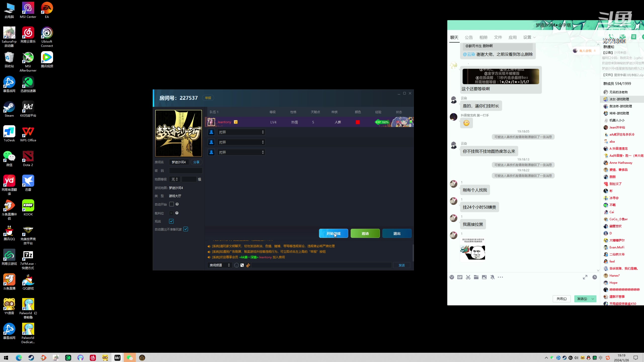Open the 回收站 recycle bin

tap(9, 60)
